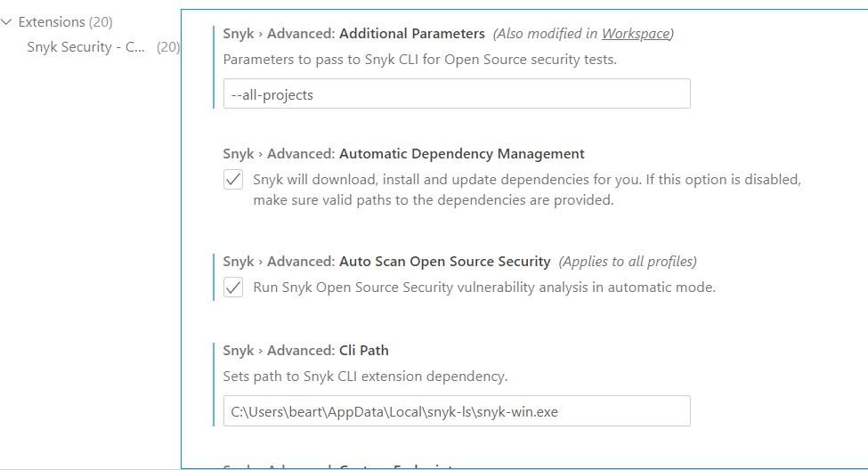The image size is (868, 470).
Task: Open the Workspace link in Additional Parameters
Action: click(636, 34)
